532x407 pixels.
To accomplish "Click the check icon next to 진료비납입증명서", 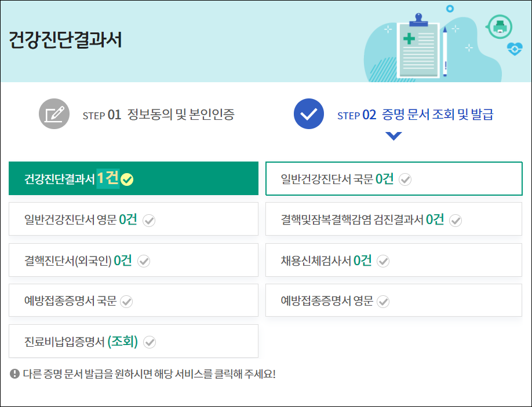I will (x=150, y=342).
